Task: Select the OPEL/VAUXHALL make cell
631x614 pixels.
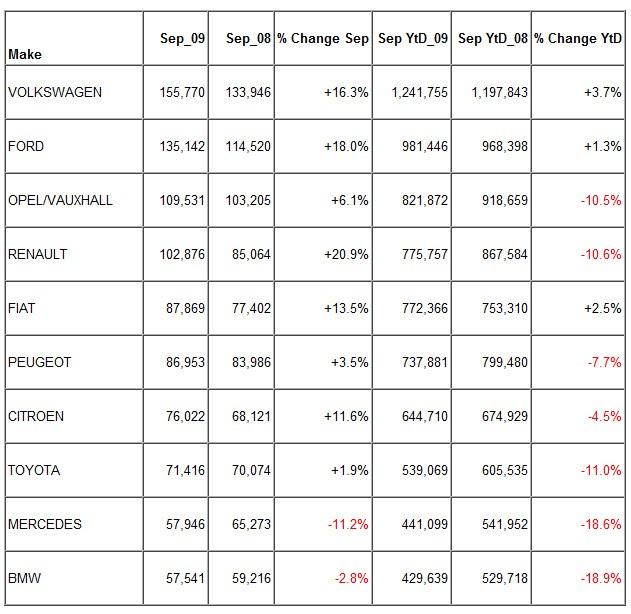Action: pyautogui.click(x=60, y=200)
